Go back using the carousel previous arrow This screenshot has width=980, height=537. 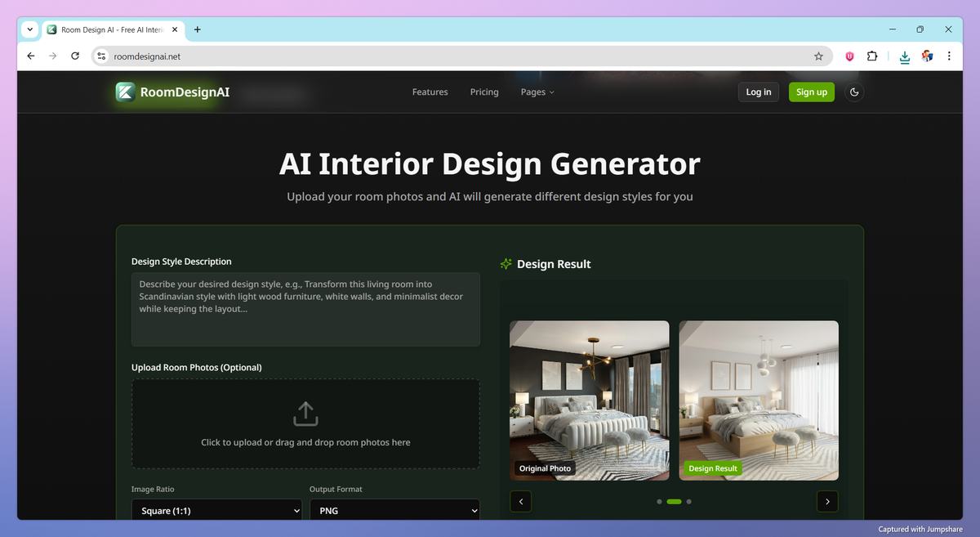click(x=521, y=501)
